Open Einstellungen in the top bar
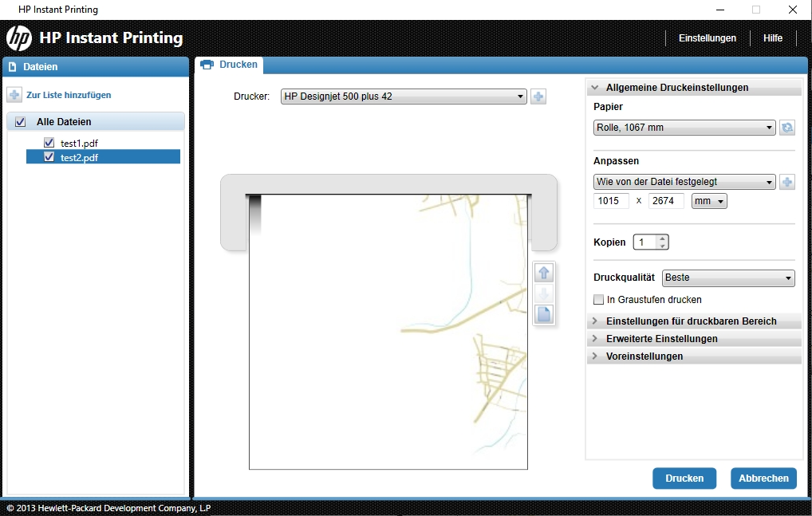Image resolution: width=812 pixels, height=516 pixels. (707, 38)
